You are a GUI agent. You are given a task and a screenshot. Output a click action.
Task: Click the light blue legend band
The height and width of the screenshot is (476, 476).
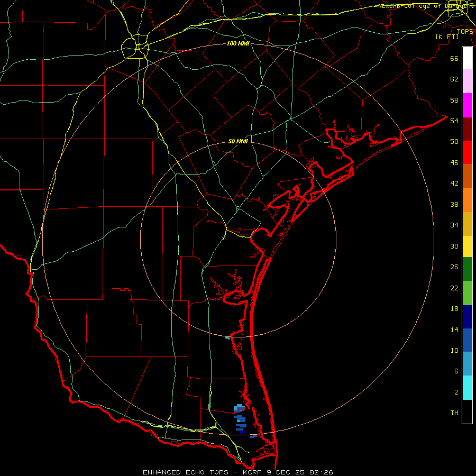467,364
